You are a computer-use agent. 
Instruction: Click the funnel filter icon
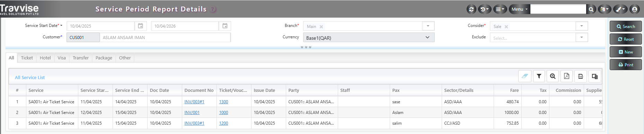539,76
